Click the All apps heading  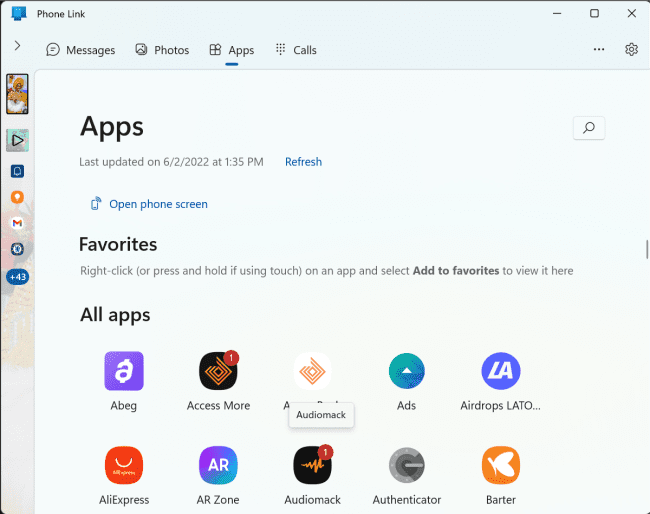coord(115,315)
